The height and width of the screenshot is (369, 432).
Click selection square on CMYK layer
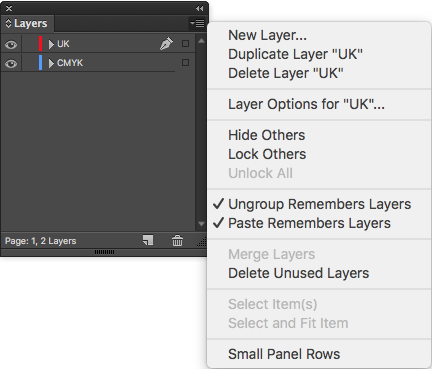click(185, 62)
